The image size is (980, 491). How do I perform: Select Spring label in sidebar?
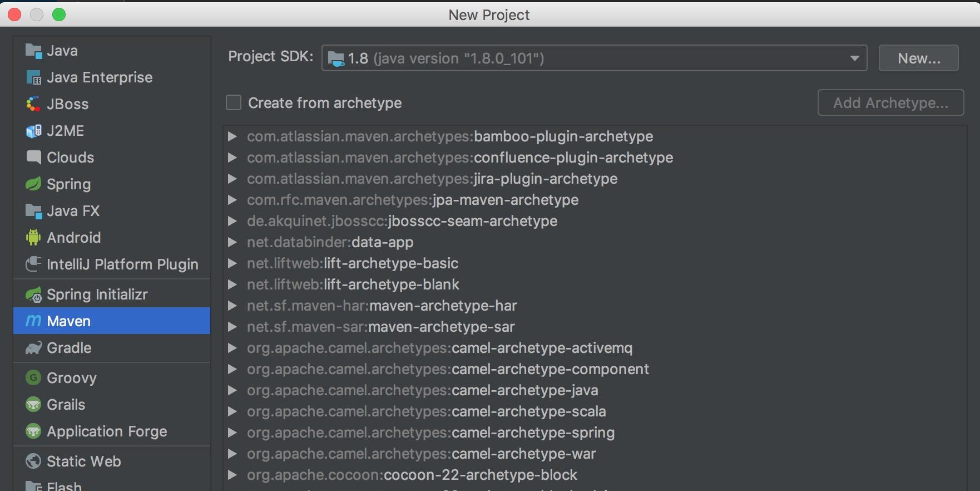tap(68, 184)
